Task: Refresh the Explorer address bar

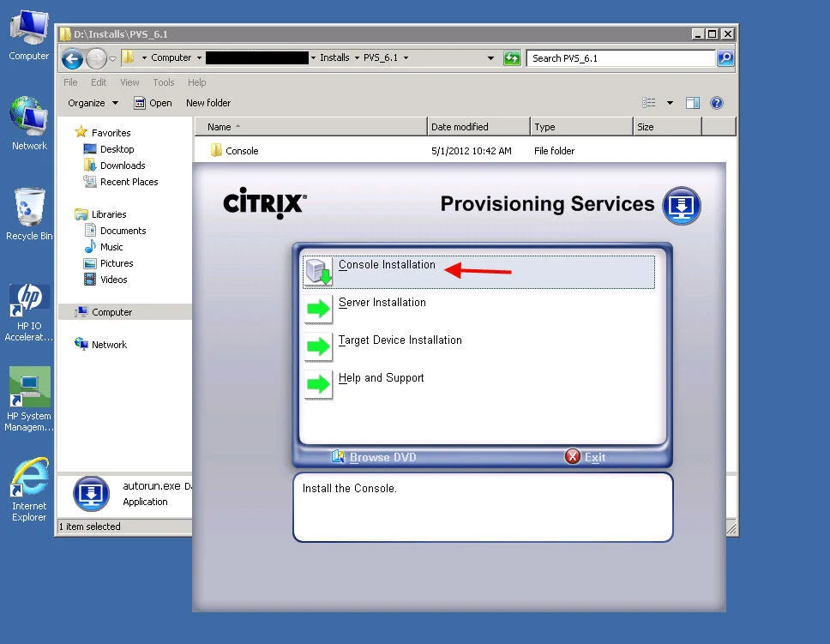Action: [x=512, y=57]
